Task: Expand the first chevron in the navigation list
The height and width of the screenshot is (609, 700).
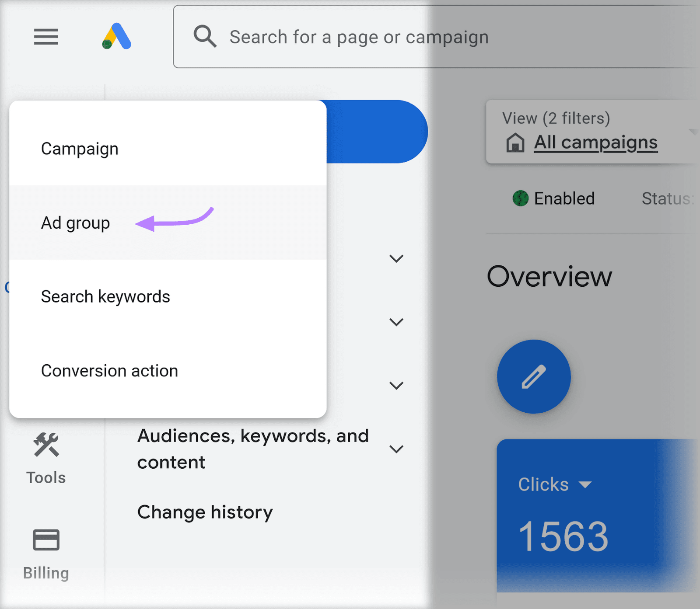Action: (x=396, y=258)
